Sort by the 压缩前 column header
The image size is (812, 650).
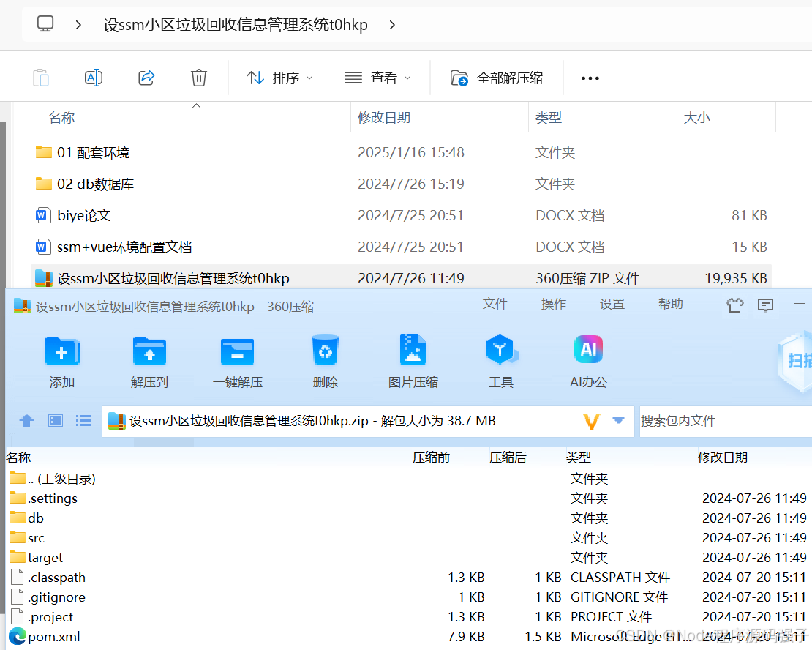[431, 457]
